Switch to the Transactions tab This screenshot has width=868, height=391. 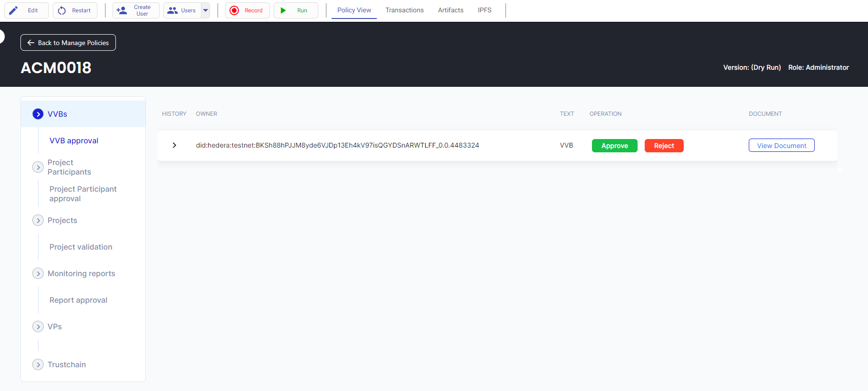[404, 10]
